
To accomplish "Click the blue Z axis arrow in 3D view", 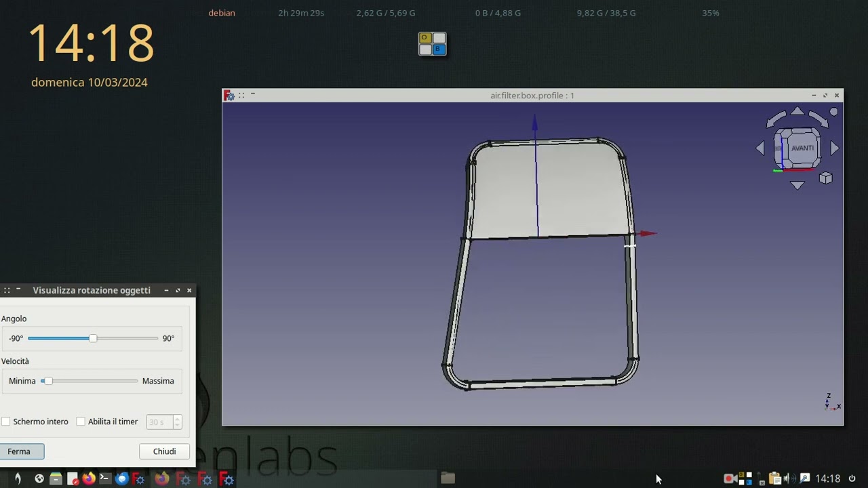I will tap(534, 123).
